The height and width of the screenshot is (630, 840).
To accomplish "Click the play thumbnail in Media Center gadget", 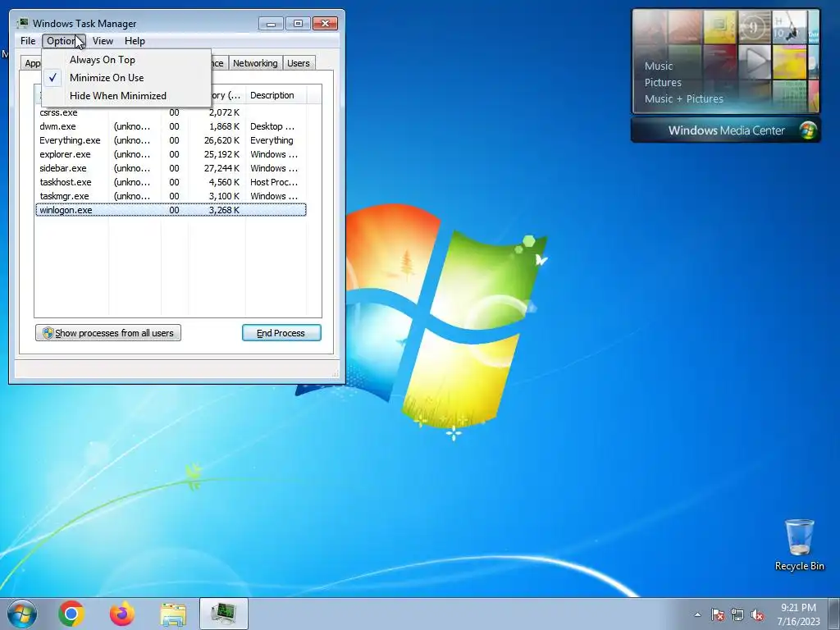I will pos(755,61).
